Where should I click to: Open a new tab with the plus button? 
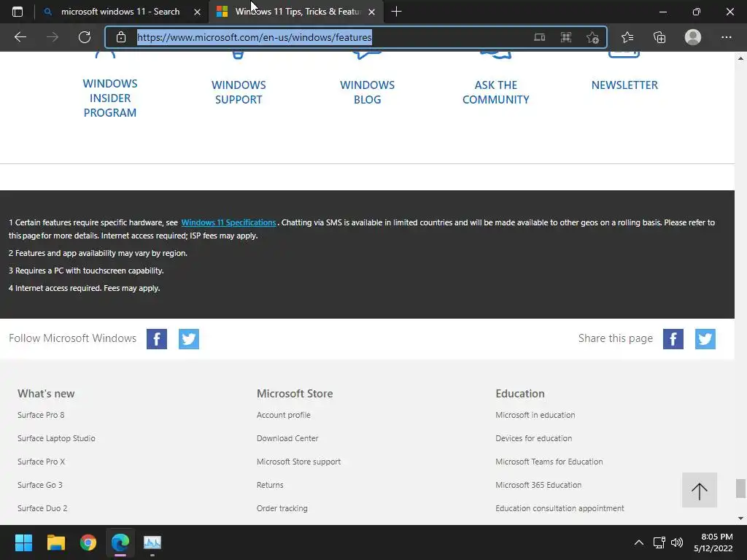(x=396, y=12)
